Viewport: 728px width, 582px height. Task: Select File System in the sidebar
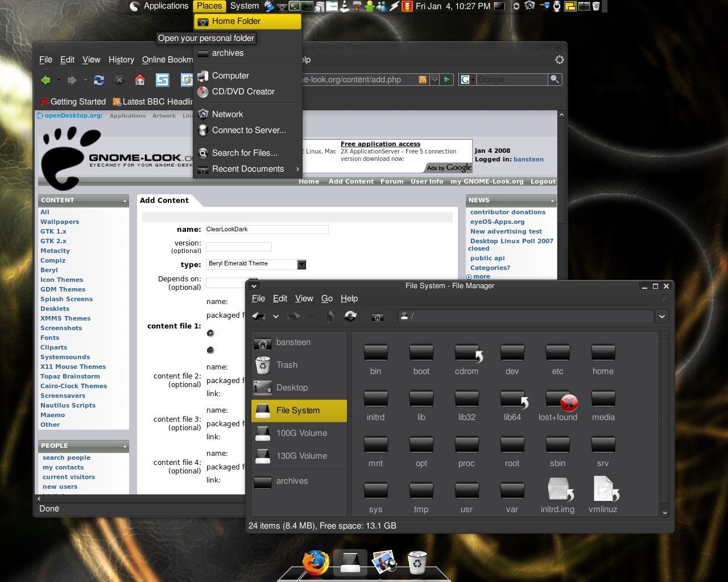(x=299, y=410)
